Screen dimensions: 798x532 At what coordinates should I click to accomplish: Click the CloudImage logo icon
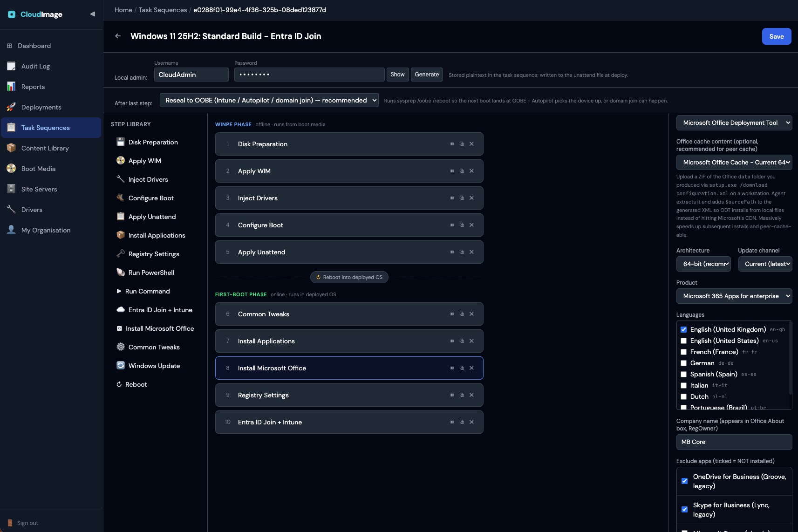12,14
